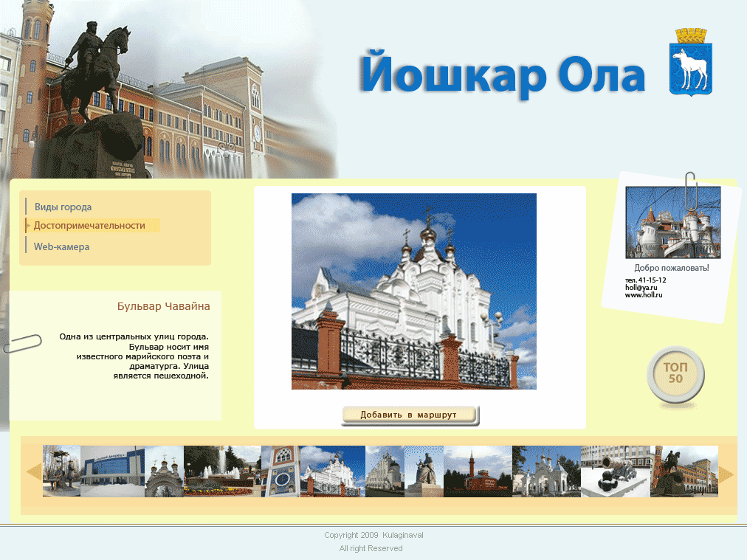Image resolution: width=747 pixels, height=560 pixels.
Task: Click the paperclip beside Бульвар Чавайна description
Action: pyautogui.click(x=24, y=343)
